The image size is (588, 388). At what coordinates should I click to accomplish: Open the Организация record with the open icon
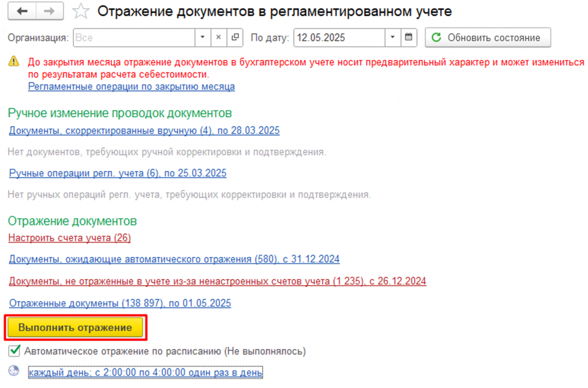coord(235,37)
